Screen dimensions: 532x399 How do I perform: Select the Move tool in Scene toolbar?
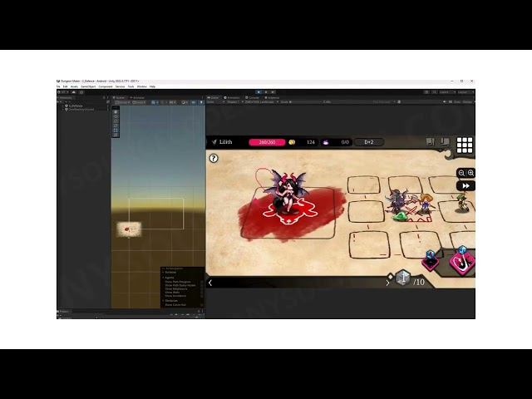116,116
